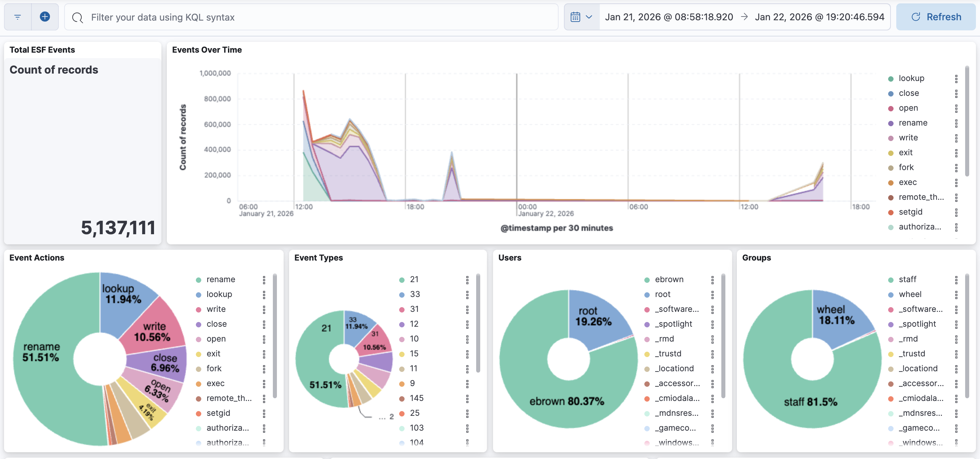Viewport: 980px width, 459px height.
Task: Toggle the write entry in Event Actions legend
Action: tap(216, 309)
